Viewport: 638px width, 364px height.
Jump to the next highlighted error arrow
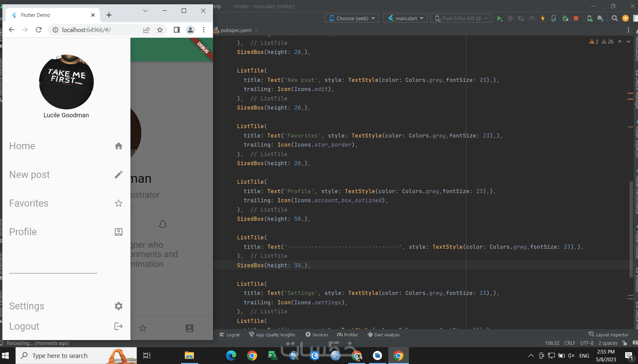click(629, 42)
